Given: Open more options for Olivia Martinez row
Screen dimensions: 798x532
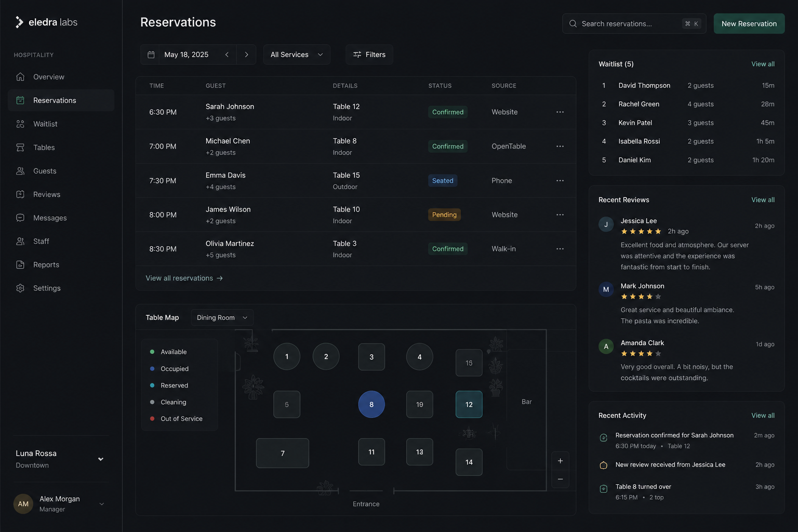Looking at the screenshot, I should (x=560, y=249).
